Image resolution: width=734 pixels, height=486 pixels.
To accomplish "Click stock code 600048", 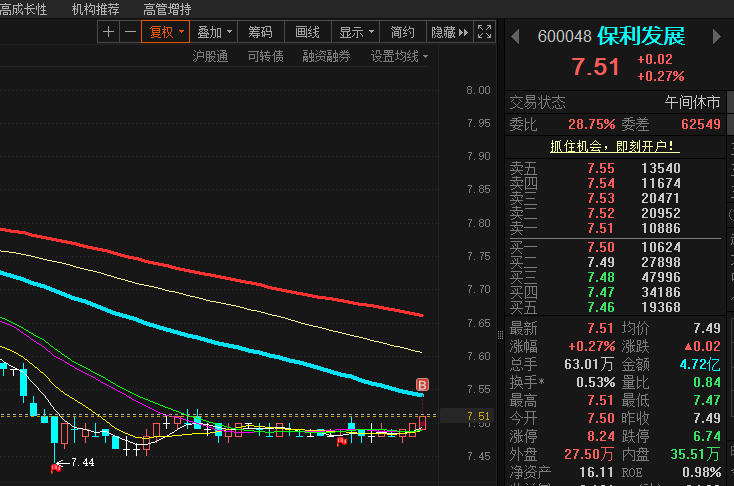I will coord(565,36).
